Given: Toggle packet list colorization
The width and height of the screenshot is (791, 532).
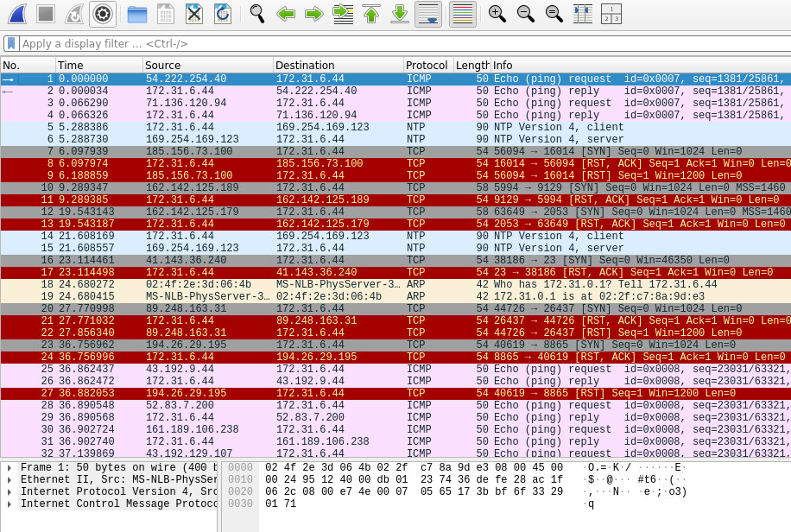Looking at the screenshot, I should (463, 14).
